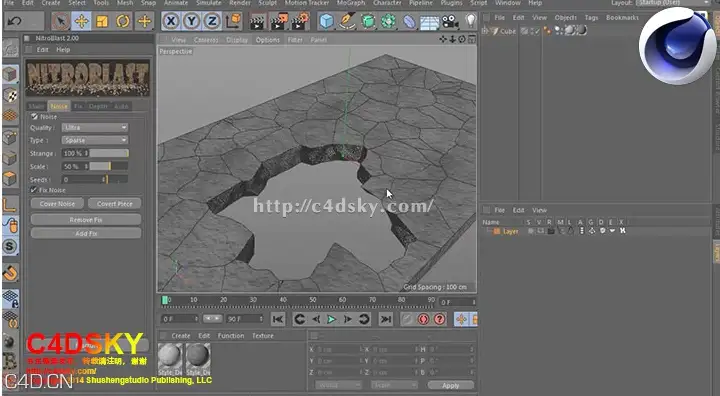Toggle the Noise checkbox
Screen dimensions: 720x396
34,117
